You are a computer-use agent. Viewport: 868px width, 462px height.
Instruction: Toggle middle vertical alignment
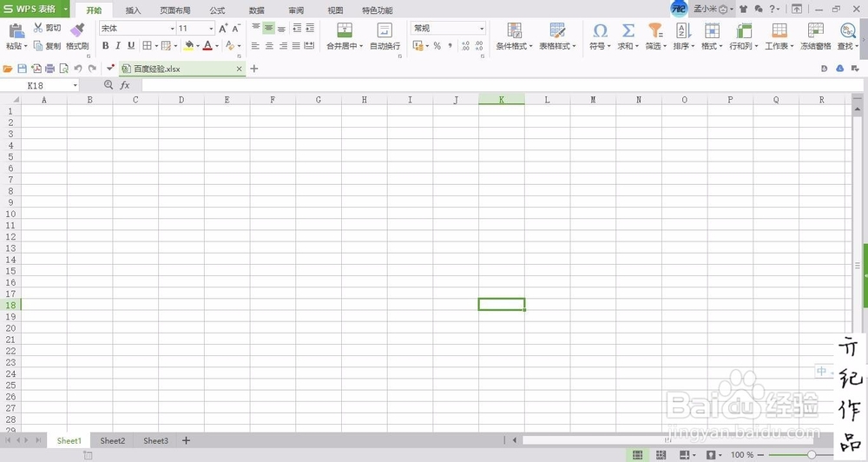268,28
